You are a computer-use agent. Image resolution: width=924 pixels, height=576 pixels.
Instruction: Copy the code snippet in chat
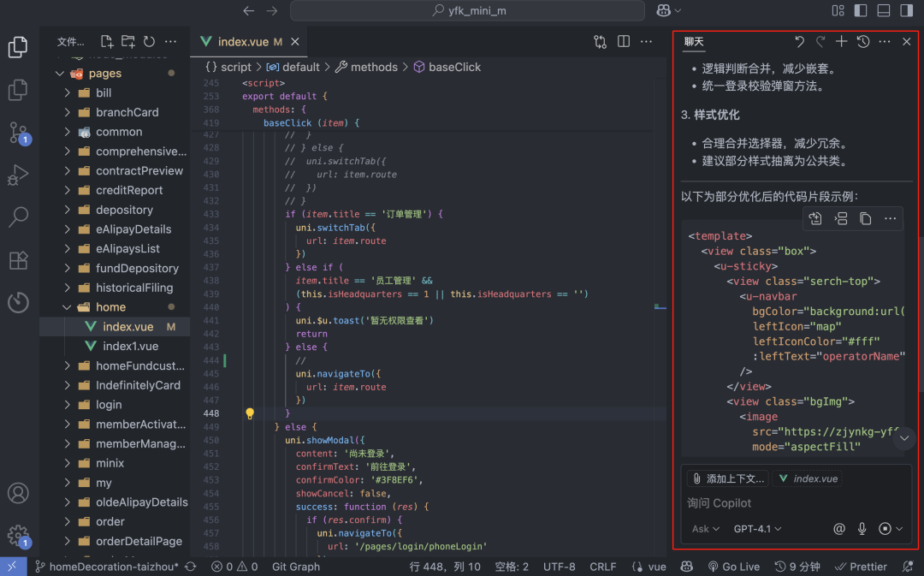point(866,219)
